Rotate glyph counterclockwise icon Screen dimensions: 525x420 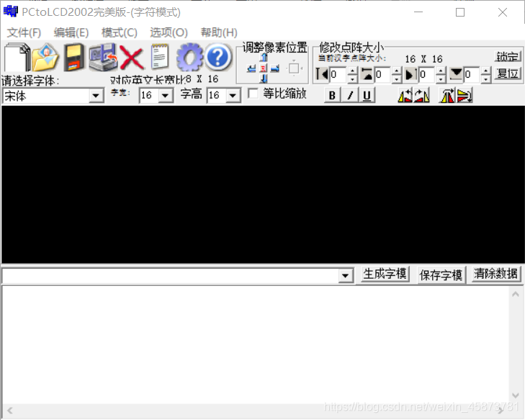(x=405, y=96)
